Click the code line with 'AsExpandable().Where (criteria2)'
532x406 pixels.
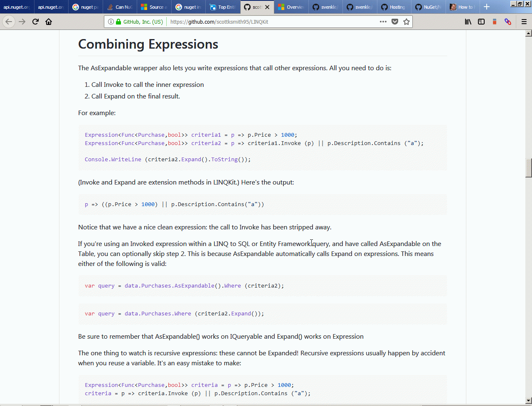pyautogui.click(x=185, y=285)
